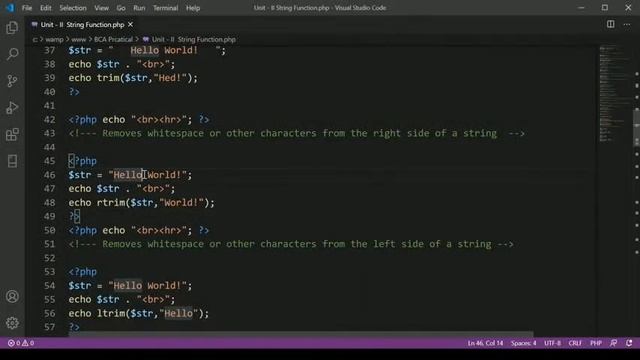
Task: Click "Hello World!" string on line 54
Action: coord(147,286)
